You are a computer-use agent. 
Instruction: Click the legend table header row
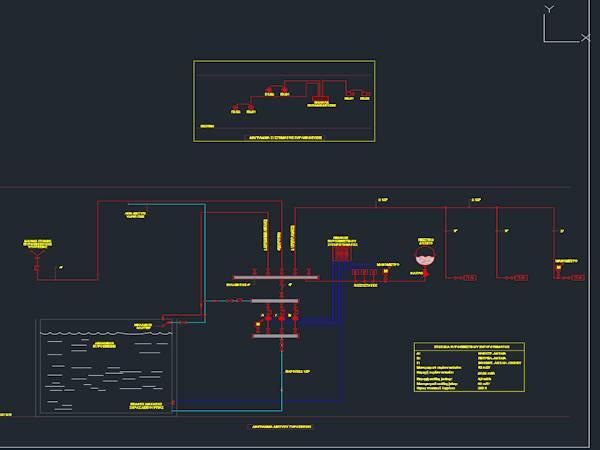[469, 347]
